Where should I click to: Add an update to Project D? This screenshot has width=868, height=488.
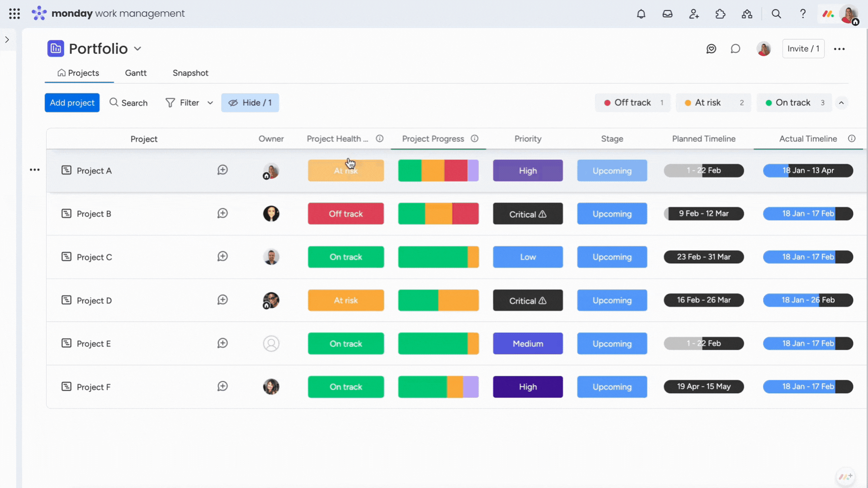coord(222,300)
